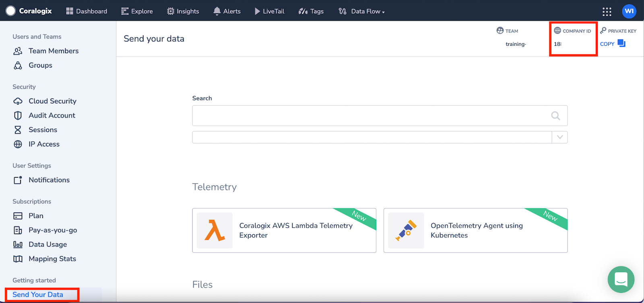Image resolution: width=644 pixels, height=303 pixels.
Task: Open Notifications user settings
Action: click(49, 180)
